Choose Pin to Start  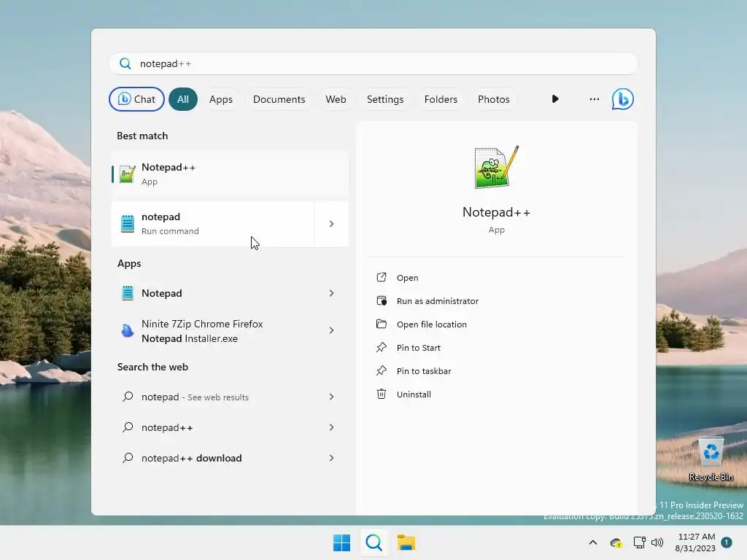(418, 348)
